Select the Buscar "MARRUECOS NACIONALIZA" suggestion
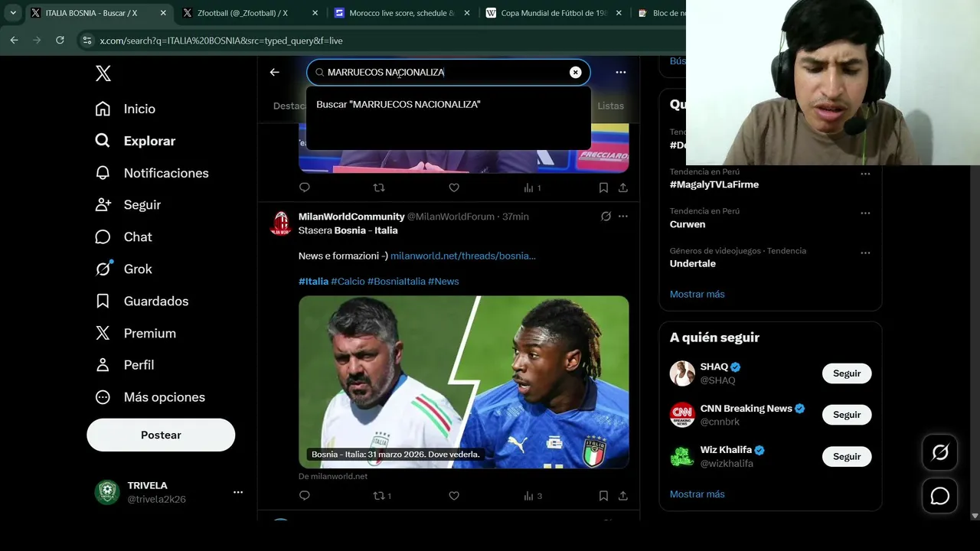 (x=449, y=104)
